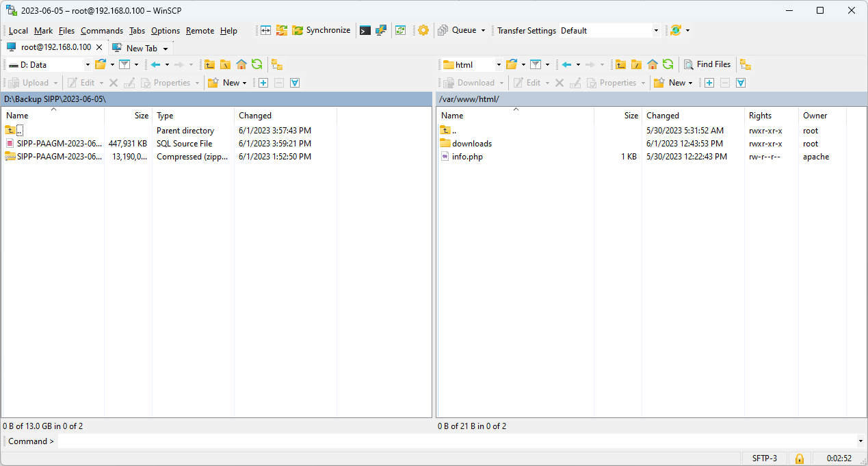Click the Open in PuTTY icon
The width and height of the screenshot is (868, 466).
381,30
